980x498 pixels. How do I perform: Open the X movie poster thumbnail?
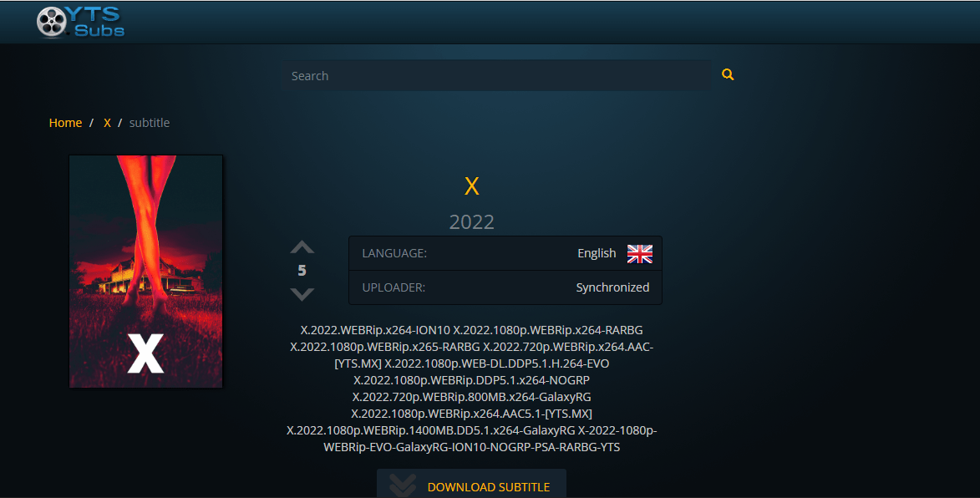pyautogui.click(x=145, y=272)
